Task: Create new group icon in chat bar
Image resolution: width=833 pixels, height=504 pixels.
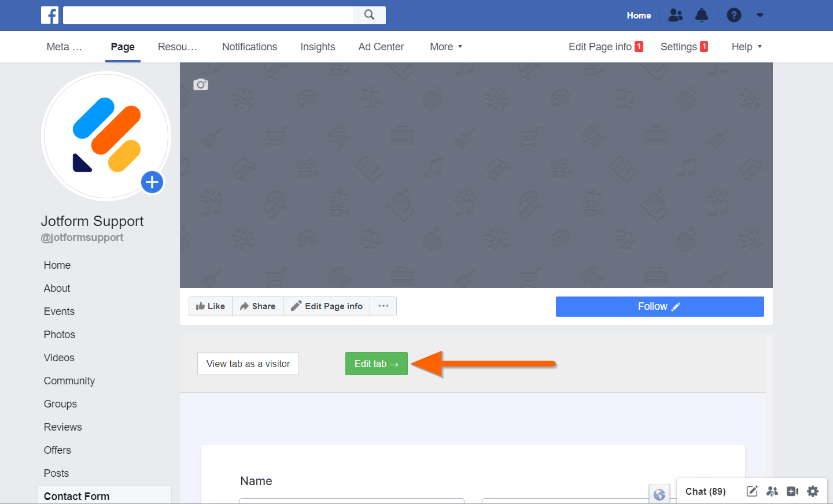Action: coord(772,491)
